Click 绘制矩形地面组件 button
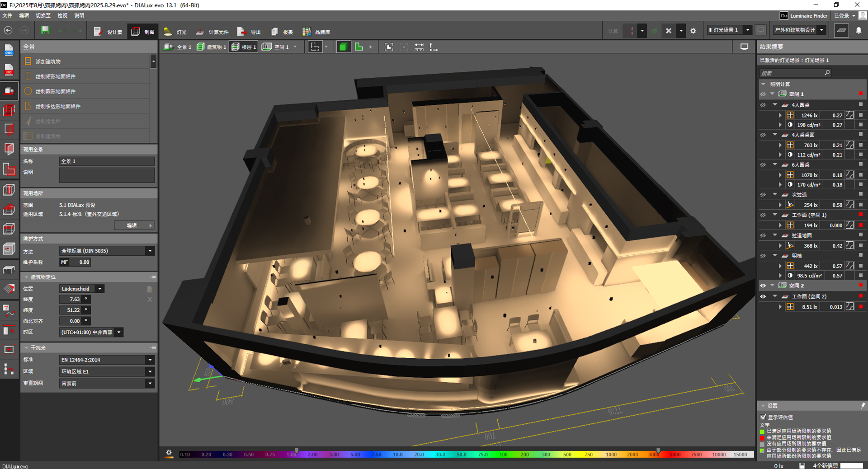This screenshot has height=469, width=868. coord(86,76)
